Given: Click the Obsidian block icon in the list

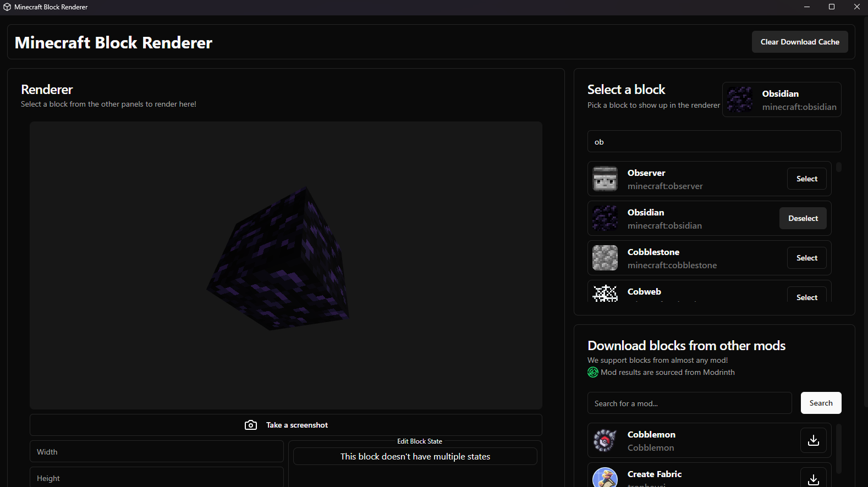Looking at the screenshot, I should click(605, 218).
